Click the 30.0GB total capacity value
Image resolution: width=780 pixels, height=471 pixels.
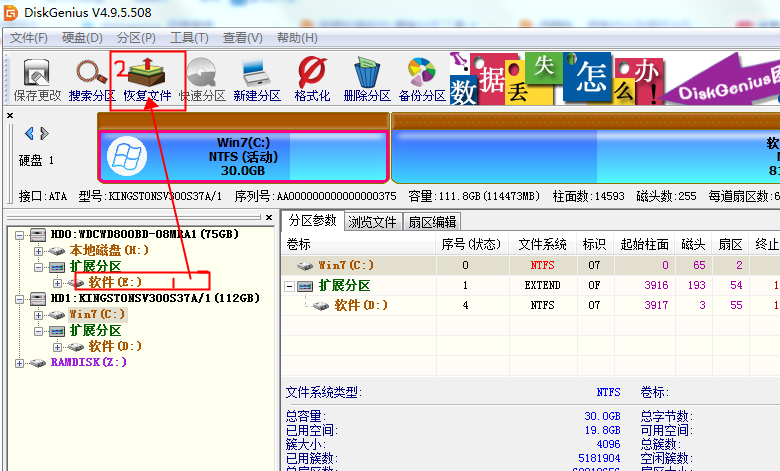[602, 416]
